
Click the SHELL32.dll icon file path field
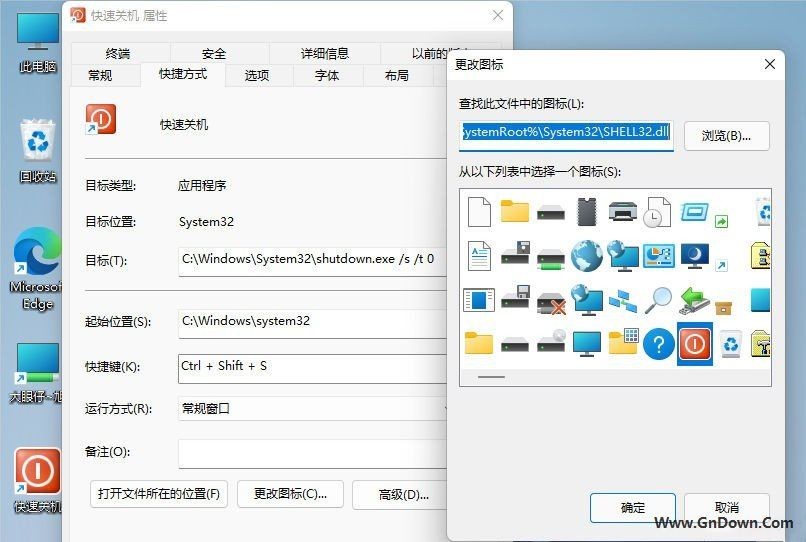coord(566,136)
